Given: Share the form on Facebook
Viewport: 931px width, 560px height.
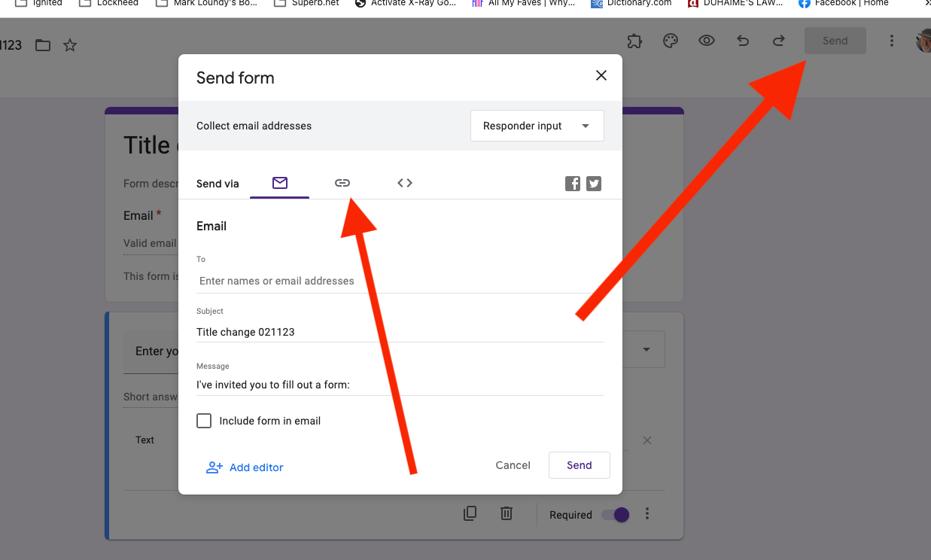Looking at the screenshot, I should 573,183.
